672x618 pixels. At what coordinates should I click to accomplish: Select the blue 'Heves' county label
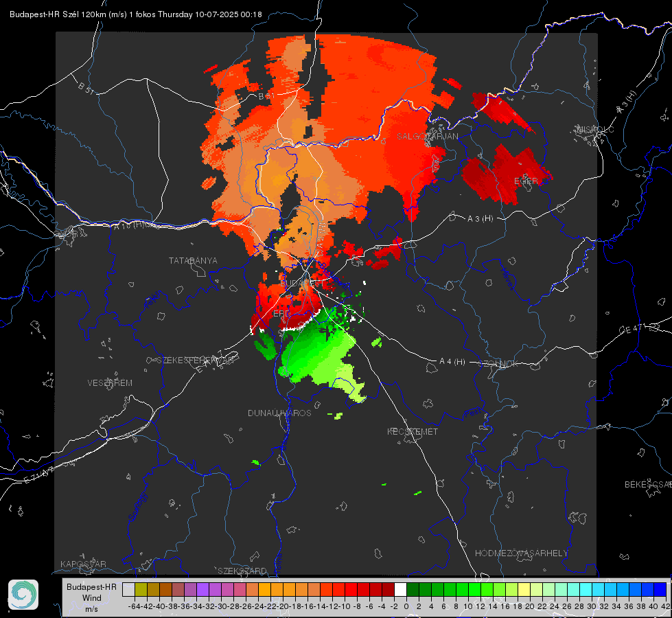(x=507, y=279)
